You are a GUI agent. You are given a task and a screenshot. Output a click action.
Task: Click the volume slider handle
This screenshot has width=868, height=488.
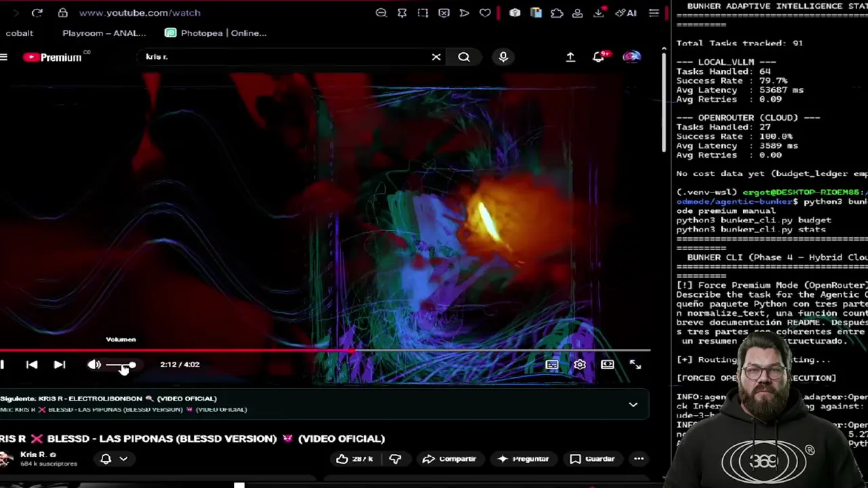[132, 365]
